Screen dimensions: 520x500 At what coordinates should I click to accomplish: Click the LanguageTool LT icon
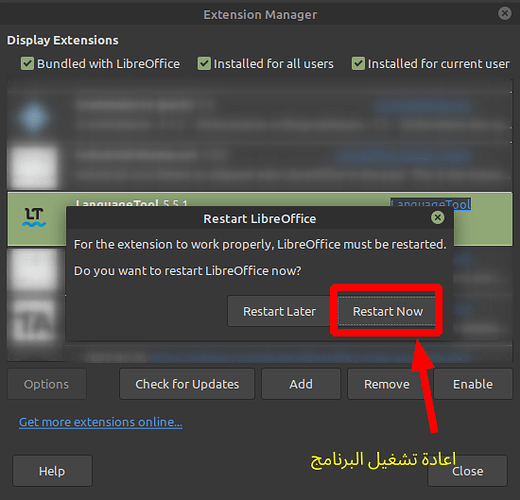(34, 217)
